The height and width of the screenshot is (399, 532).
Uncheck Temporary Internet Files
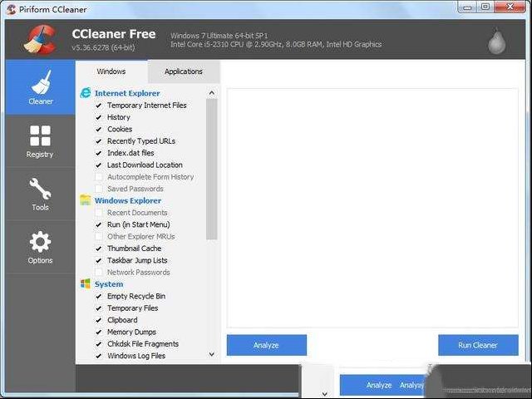click(98, 106)
